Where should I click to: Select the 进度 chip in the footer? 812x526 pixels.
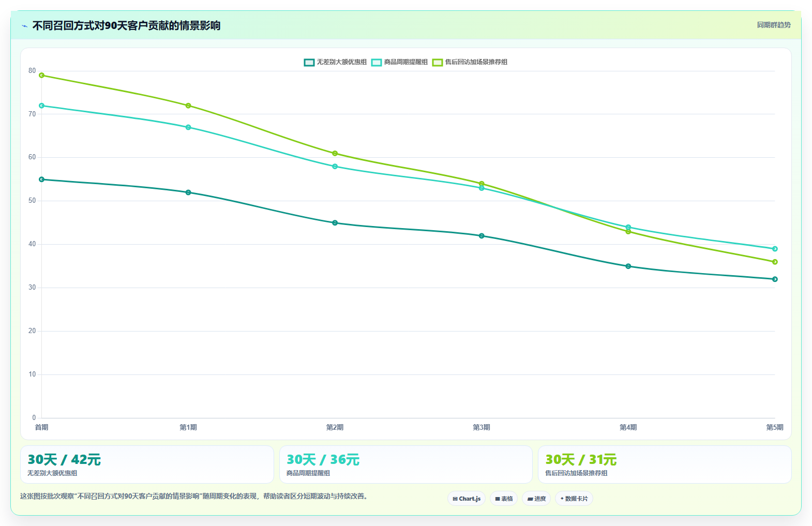pos(536,499)
